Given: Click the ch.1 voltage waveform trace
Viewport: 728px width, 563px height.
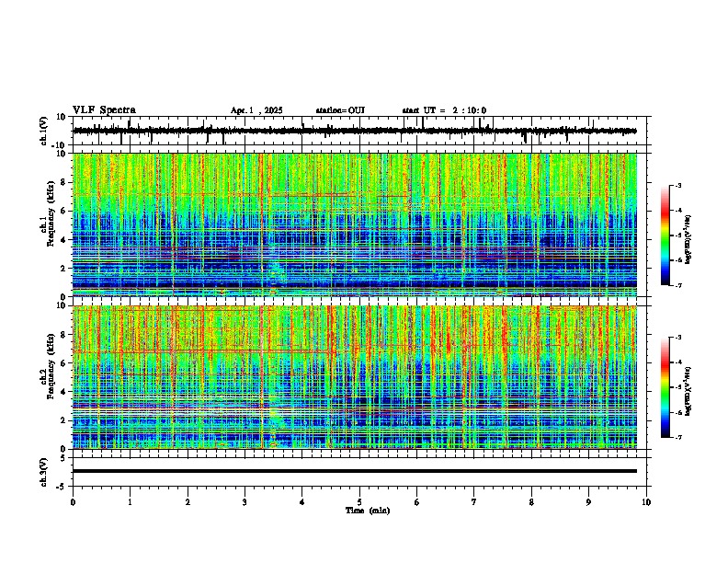Looking at the screenshot, I should [355, 131].
